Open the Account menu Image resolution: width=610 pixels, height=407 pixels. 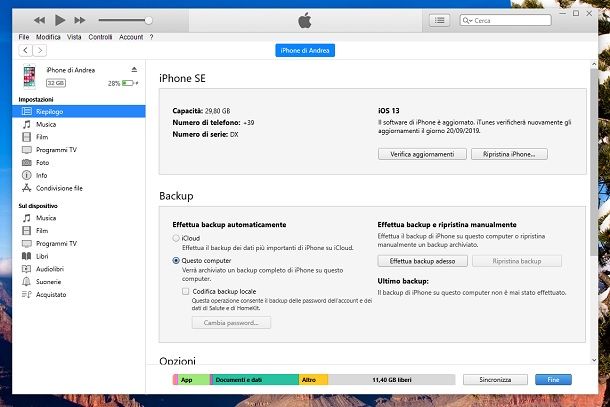[x=131, y=37]
